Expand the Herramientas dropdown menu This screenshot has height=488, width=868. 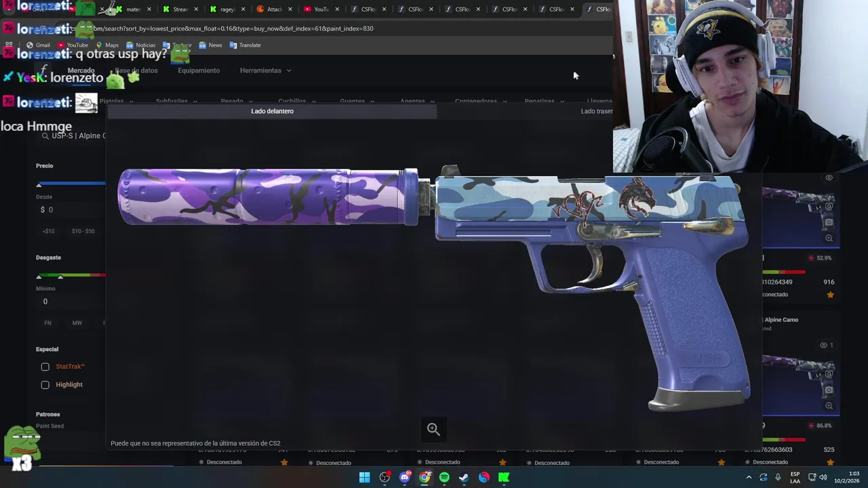pos(265,70)
